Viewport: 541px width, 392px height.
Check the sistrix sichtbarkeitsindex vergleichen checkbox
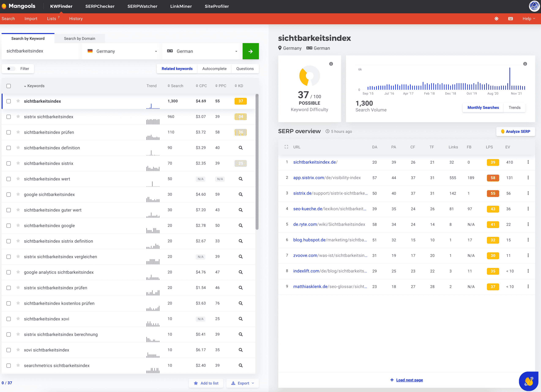click(9, 257)
